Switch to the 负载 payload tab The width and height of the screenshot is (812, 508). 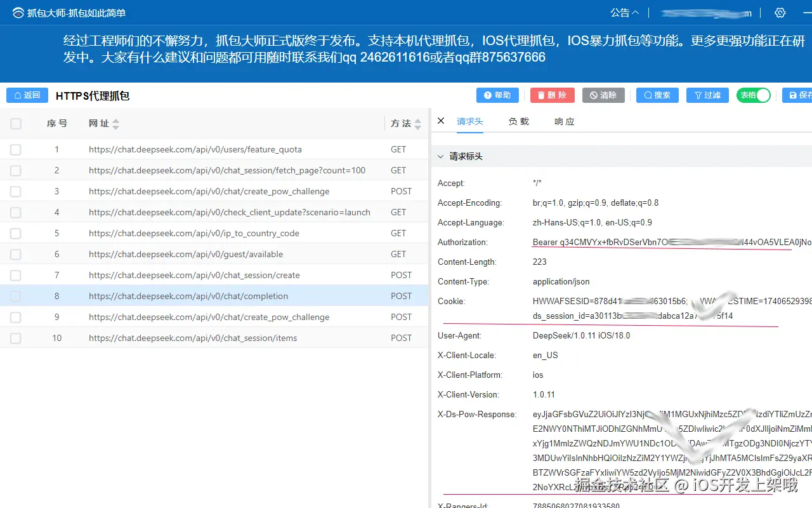click(x=519, y=121)
